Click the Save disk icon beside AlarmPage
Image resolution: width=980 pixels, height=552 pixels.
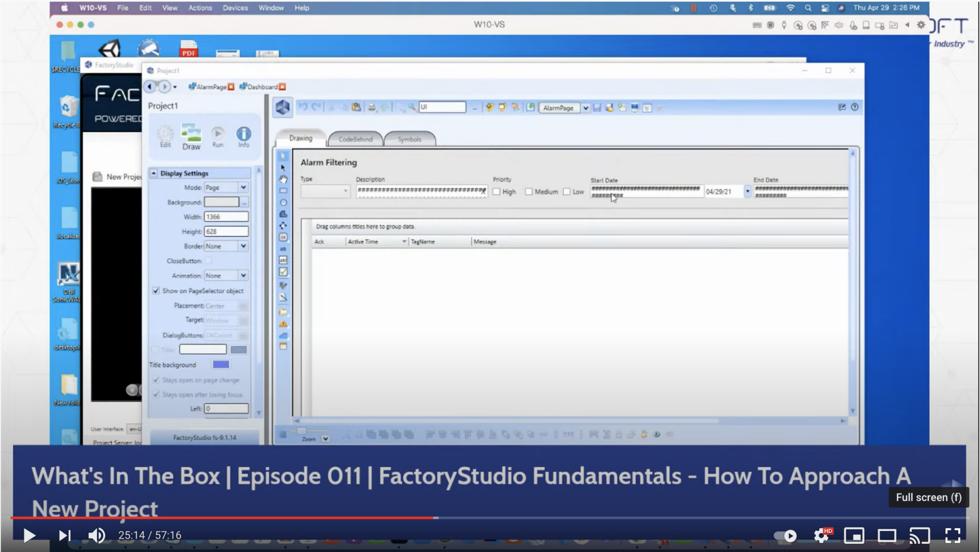click(x=597, y=108)
